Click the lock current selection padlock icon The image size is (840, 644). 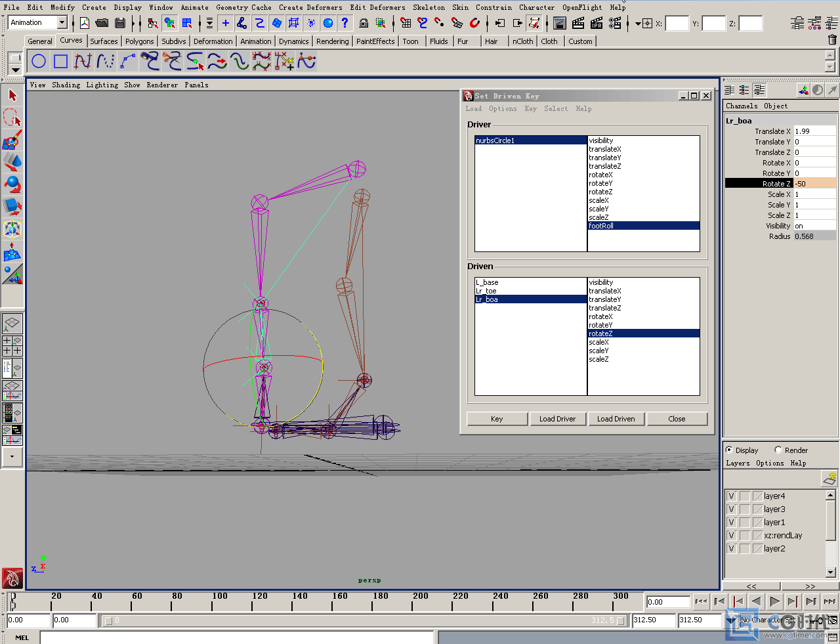[364, 23]
